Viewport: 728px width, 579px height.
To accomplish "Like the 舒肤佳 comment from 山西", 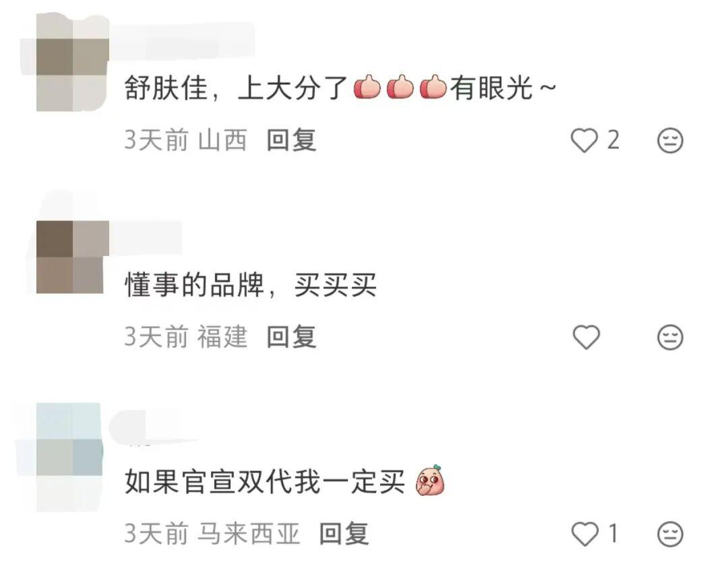I will [584, 140].
